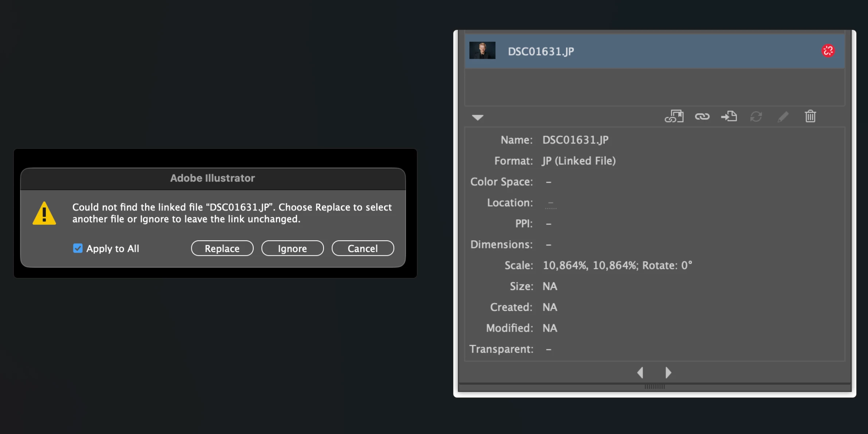Image resolution: width=868 pixels, height=434 pixels.
Task: Click the Update Link refresh icon
Action: point(756,116)
